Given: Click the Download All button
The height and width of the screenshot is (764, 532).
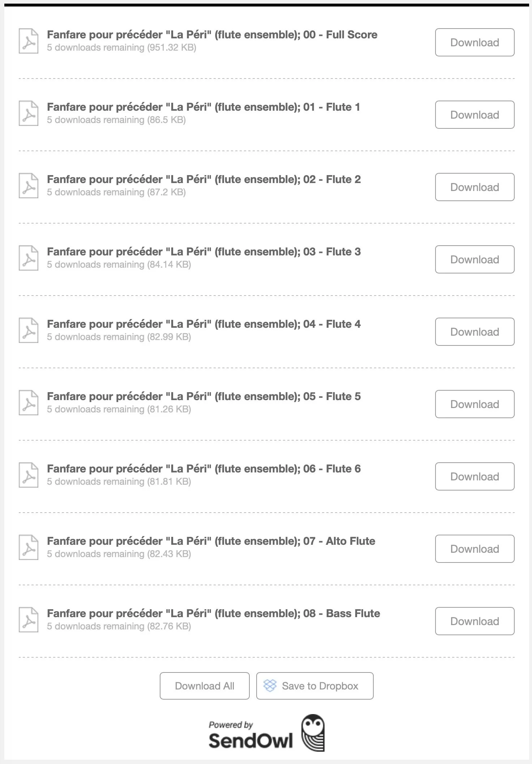Looking at the screenshot, I should click(x=205, y=686).
